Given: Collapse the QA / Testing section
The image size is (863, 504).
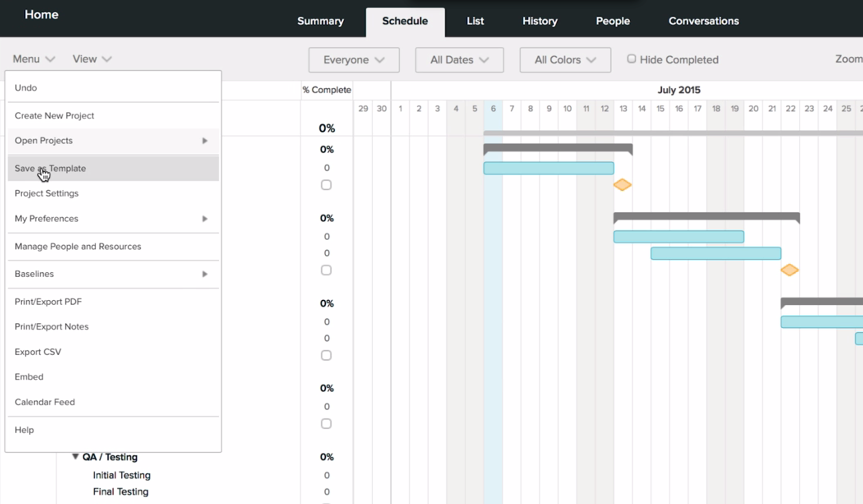Looking at the screenshot, I should pos(75,456).
